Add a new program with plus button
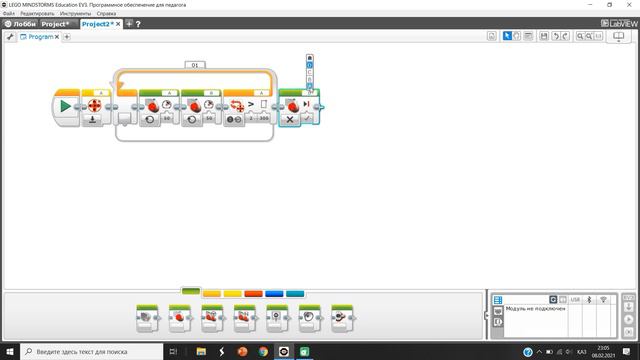 pyautogui.click(x=67, y=37)
